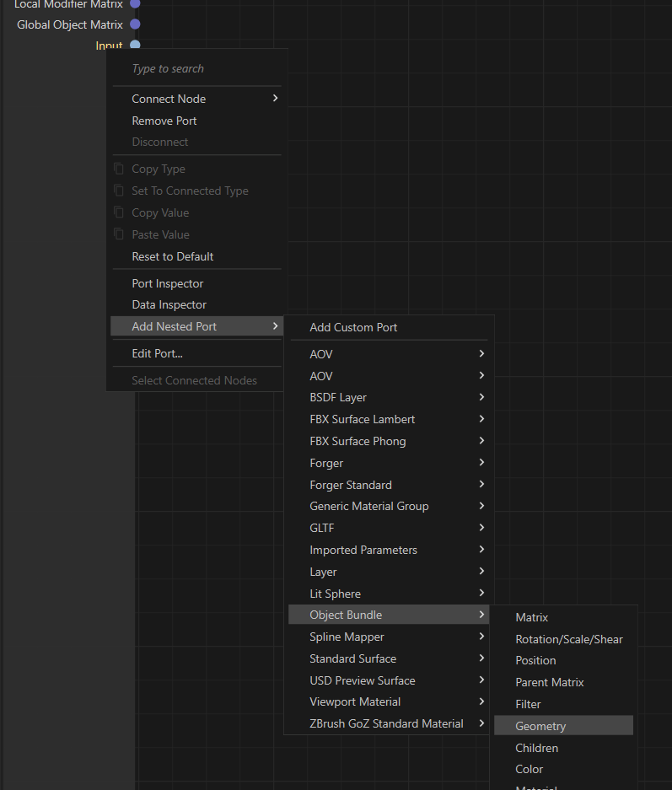The image size is (672, 790).
Task: Add the Geometry nested port
Action: point(563,726)
